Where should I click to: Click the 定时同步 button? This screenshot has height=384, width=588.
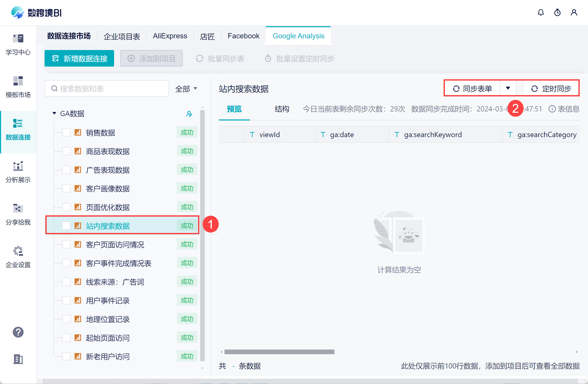coord(551,89)
